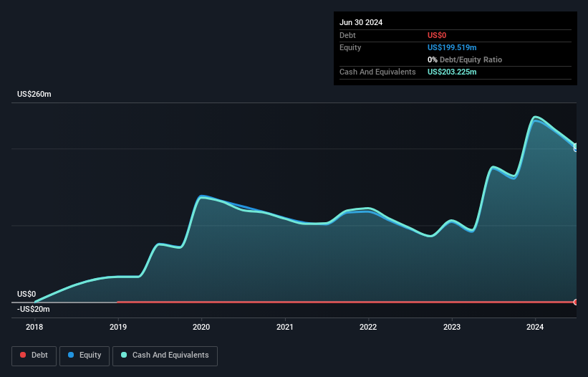
Task: Click the 2023 x-axis label
Action: pyautogui.click(x=452, y=327)
